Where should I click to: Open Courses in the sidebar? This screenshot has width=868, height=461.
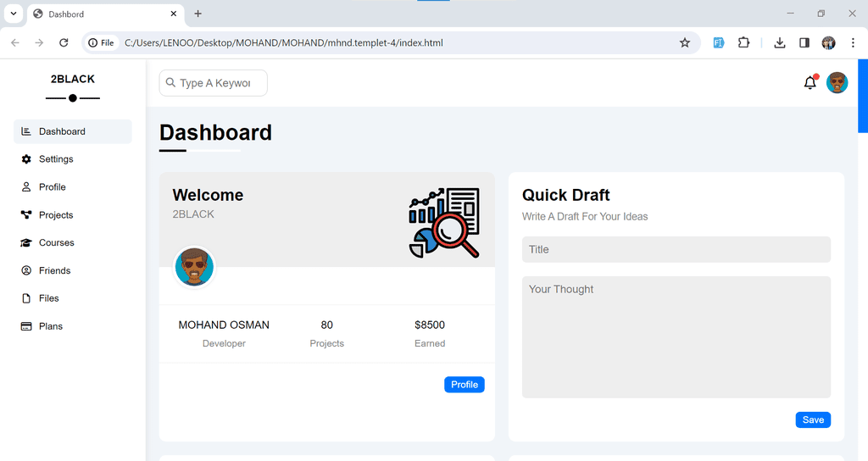(x=73, y=242)
